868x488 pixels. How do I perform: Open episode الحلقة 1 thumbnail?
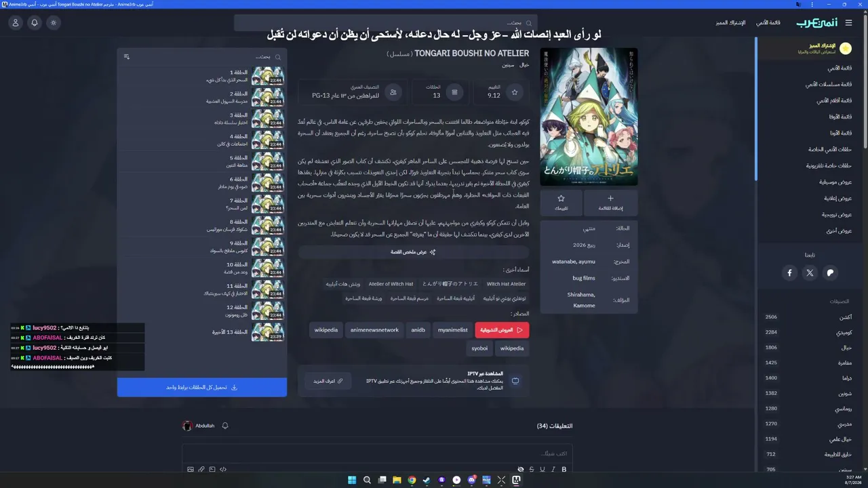(x=267, y=76)
